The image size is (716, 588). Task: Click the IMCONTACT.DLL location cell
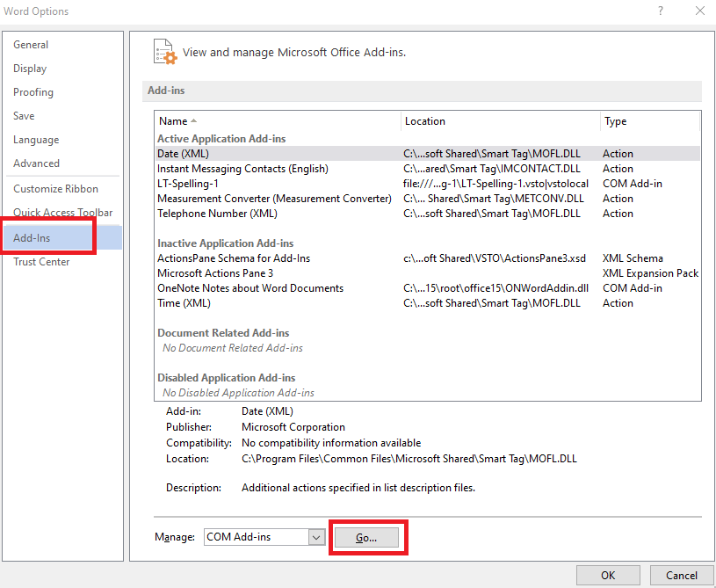[x=492, y=169]
